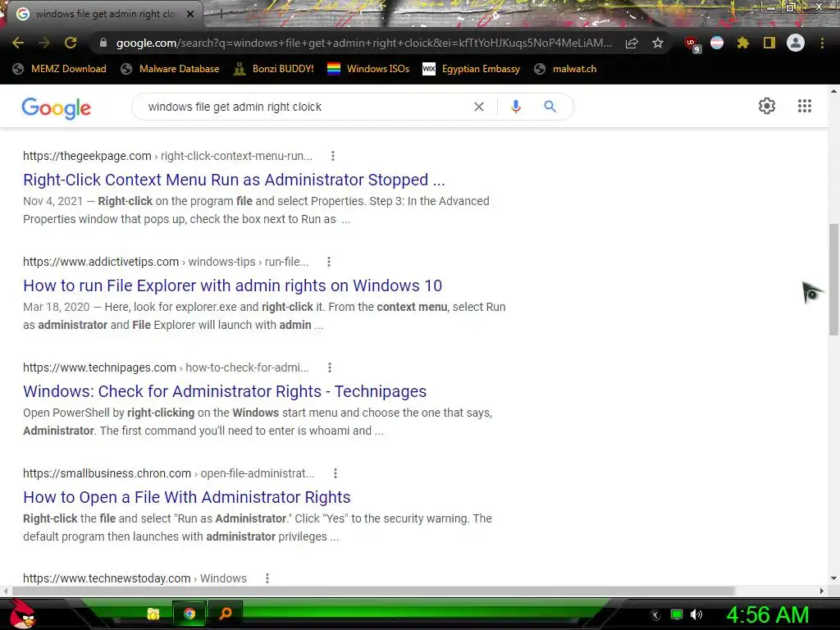Click the https://www.technipages.com URL breadcrumb
Screen dimensions: 840x630
99,367
